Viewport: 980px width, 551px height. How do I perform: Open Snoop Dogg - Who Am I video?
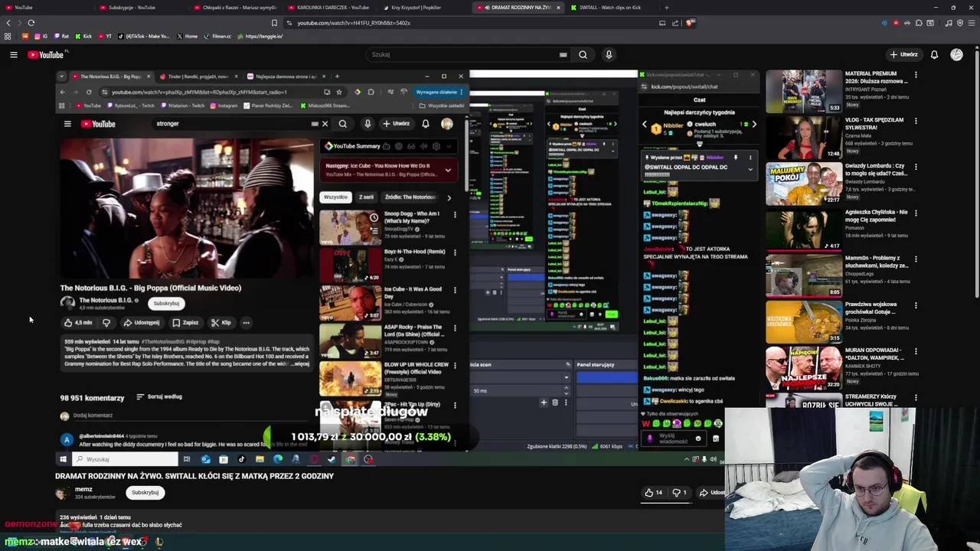pyautogui.click(x=349, y=227)
